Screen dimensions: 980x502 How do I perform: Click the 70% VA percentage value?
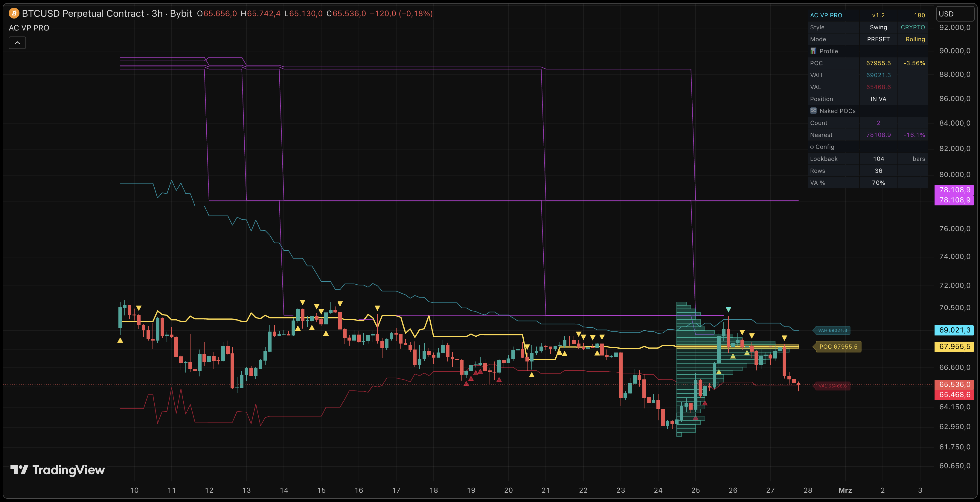click(x=878, y=183)
